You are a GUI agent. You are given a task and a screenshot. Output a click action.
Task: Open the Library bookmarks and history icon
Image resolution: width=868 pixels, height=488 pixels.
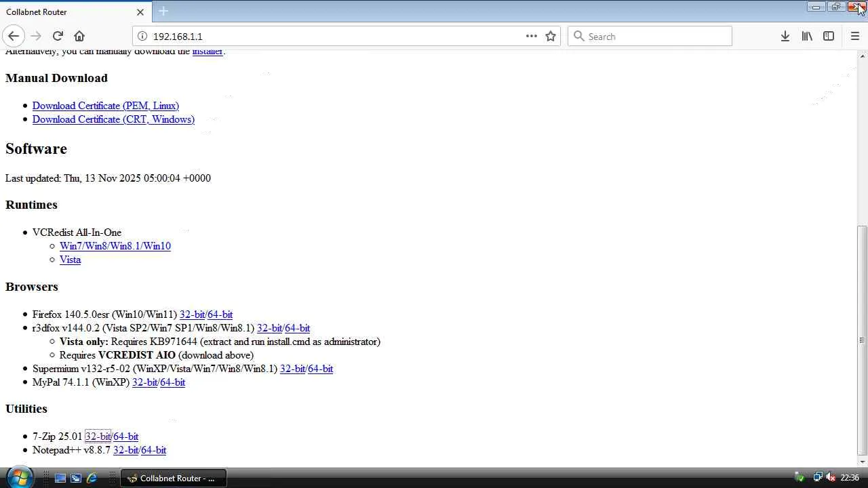pyautogui.click(x=807, y=36)
